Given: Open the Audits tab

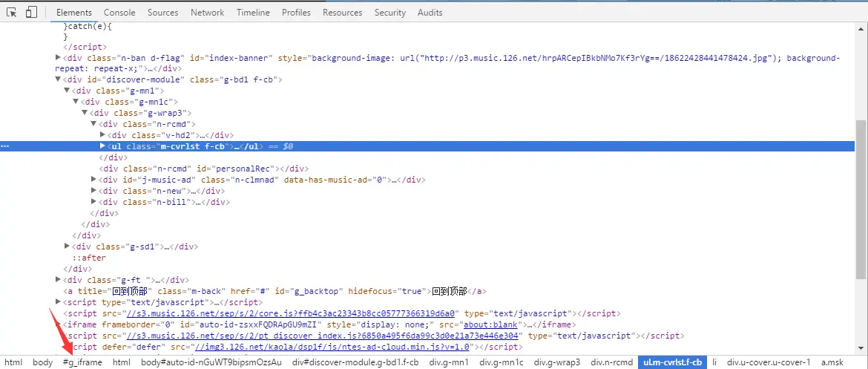Looking at the screenshot, I should 430,12.
